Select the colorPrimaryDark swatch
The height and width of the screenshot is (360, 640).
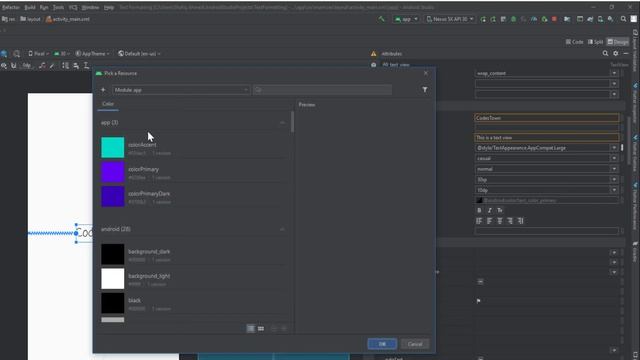113,196
